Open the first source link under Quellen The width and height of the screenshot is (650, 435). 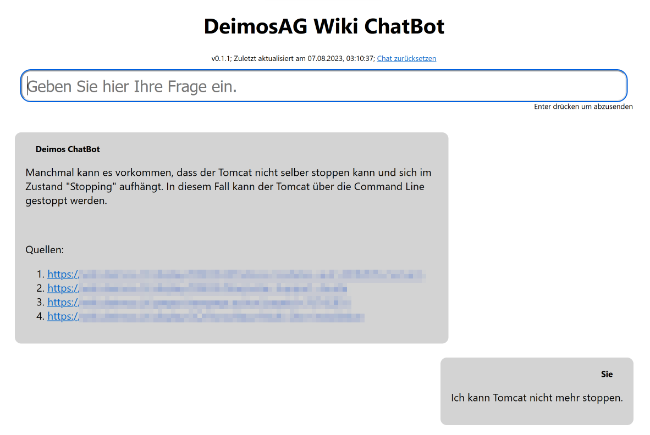click(x=235, y=274)
